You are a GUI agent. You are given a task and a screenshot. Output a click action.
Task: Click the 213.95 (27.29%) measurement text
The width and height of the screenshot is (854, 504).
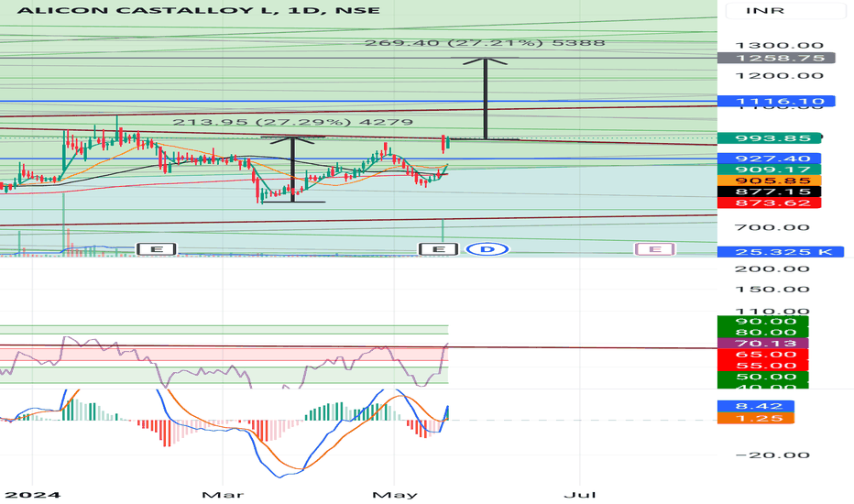click(x=293, y=122)
